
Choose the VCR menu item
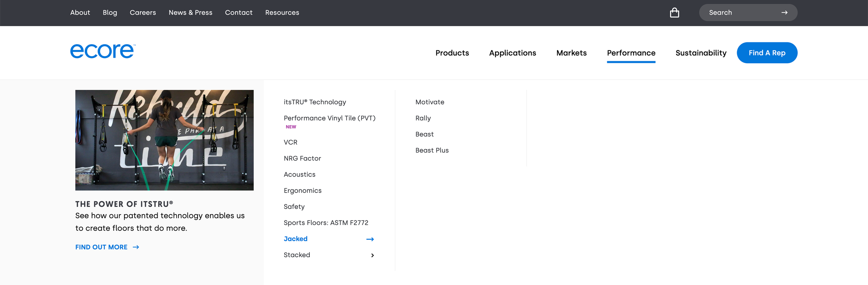291,142
